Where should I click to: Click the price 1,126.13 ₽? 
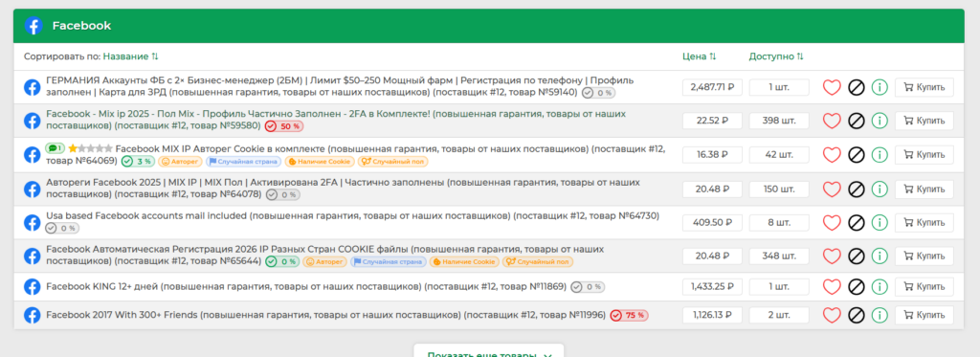click(x=712, y=315)
